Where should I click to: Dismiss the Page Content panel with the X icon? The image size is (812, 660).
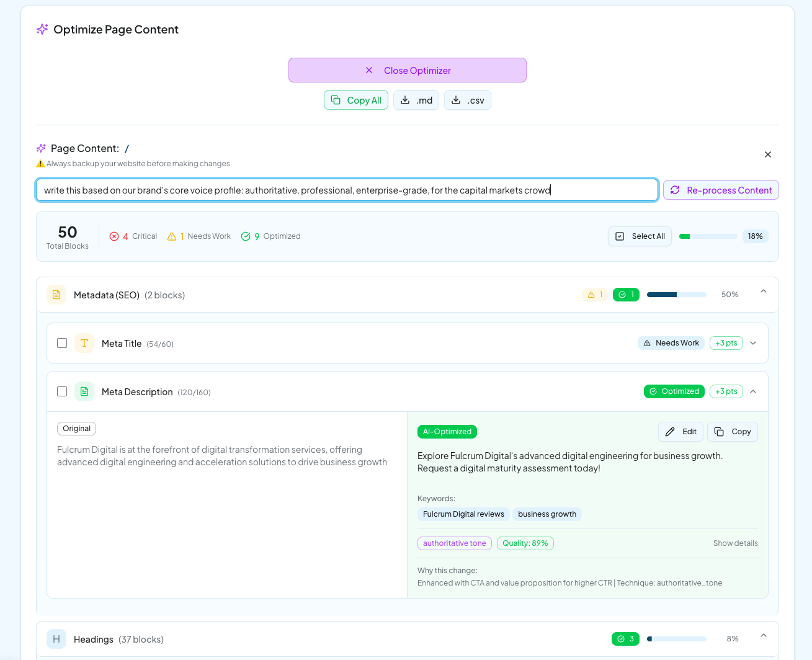tap(768, 154)
